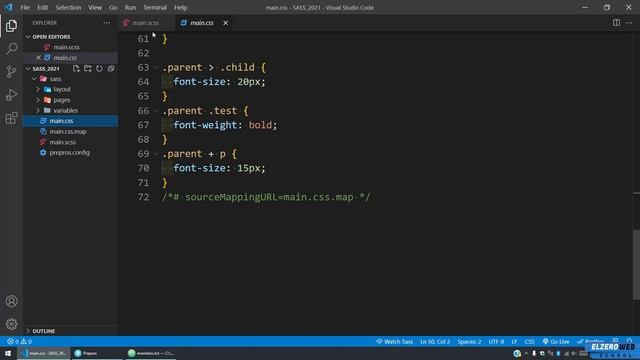Close main.css in Open Editors list
The height and width of the screenshot is (360, 640).
pyautogui.click(x=38, y=58)
